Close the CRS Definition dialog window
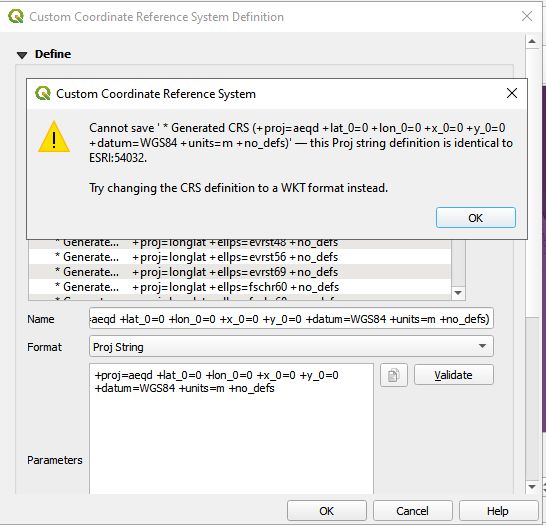 (x=527, y=16)
